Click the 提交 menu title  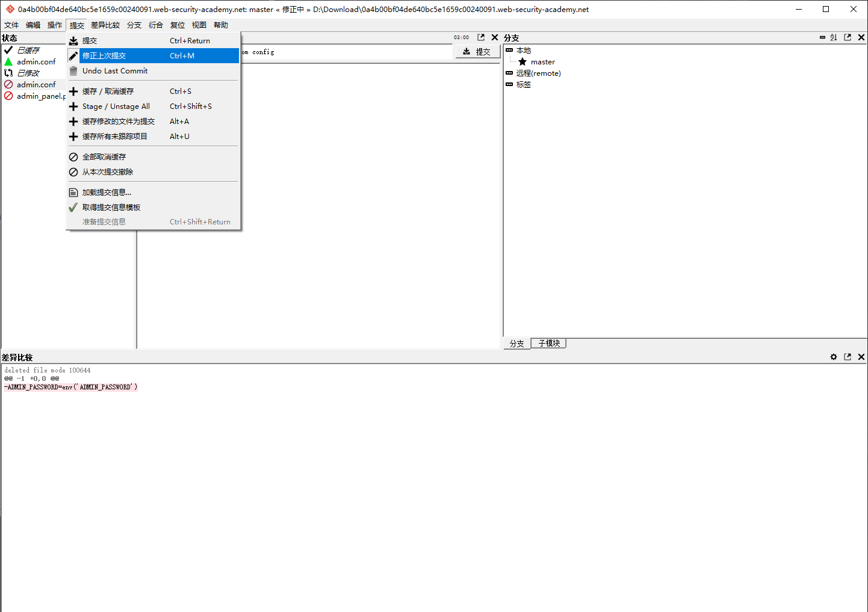[77, 25]
